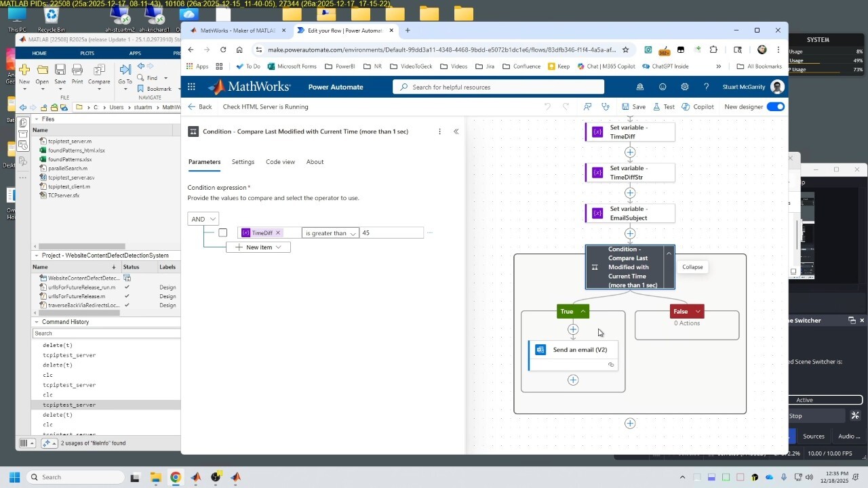Screen dimensions: 868x488
Task: Click the help question mark icon
Action: click(x=706, y=87)
